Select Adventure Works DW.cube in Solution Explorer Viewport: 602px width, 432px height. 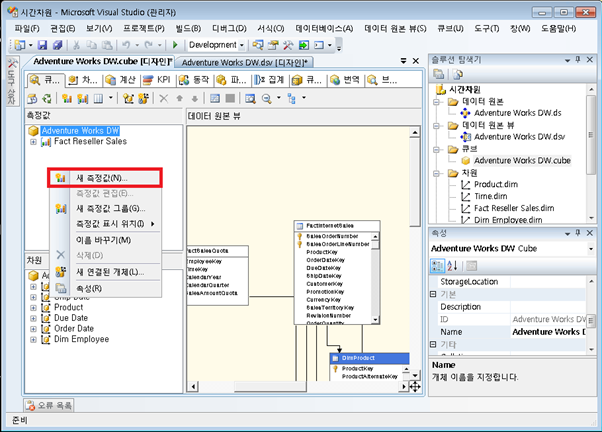click(x=522, y=161)
